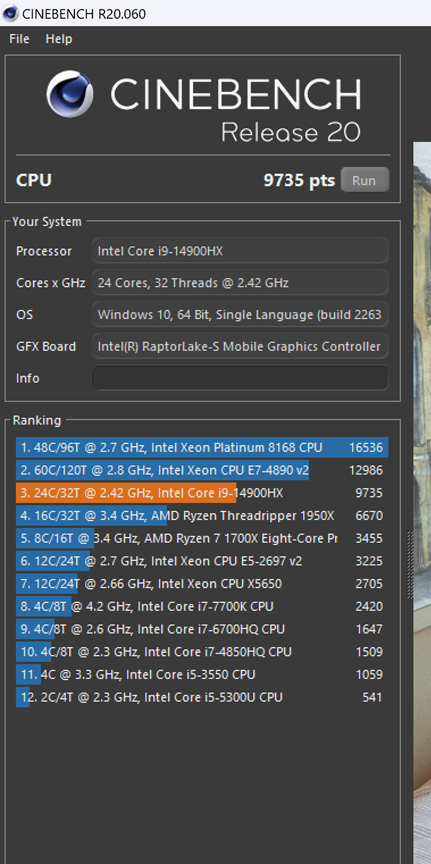
Task: Click the rendered image preview area
Action: pyautogui.click(x=422, y=503)
